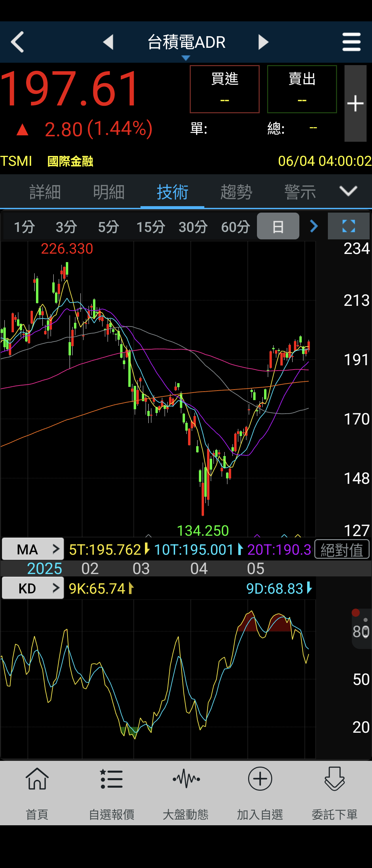Tap the 06/04 04:00:02 timestamp
Image resolution: width=372 pixels, height=868 pixels.
[x=325, y=161]
